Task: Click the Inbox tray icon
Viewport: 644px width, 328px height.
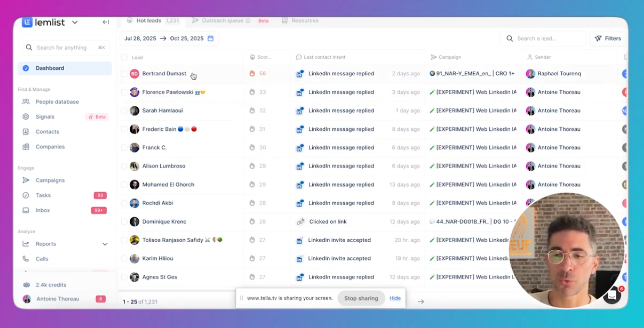Action: pos(26,211)
